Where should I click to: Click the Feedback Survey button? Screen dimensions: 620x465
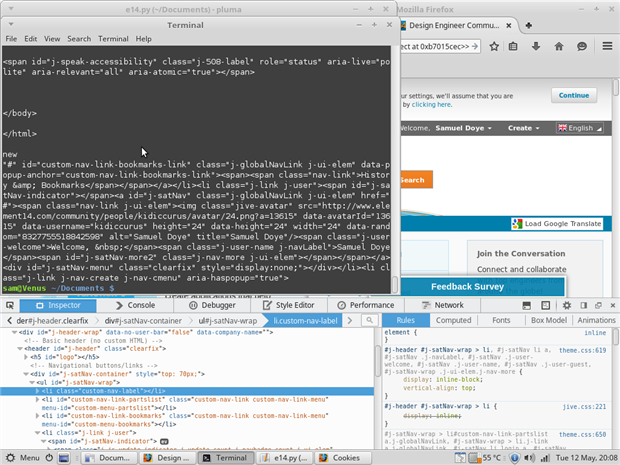[x=467, y=286]
